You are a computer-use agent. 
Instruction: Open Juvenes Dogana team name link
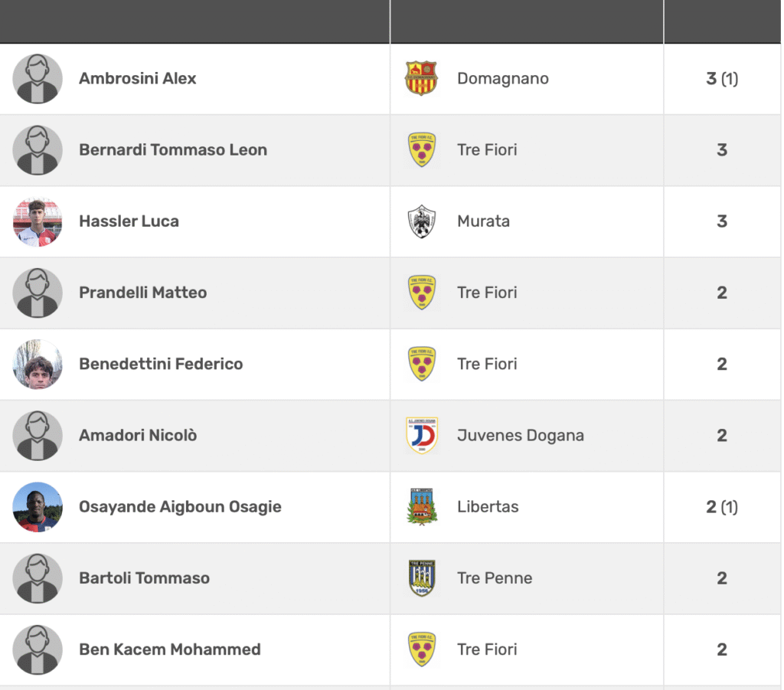pos(521,436)
